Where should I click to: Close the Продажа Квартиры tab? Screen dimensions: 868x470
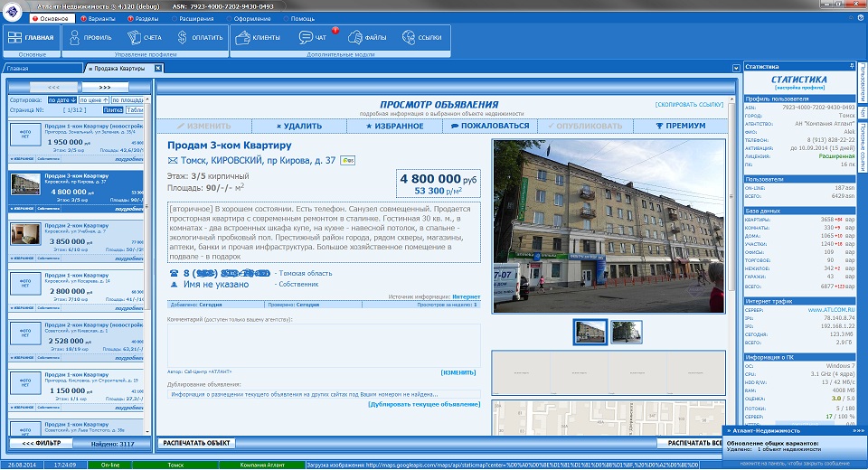click(157, 68)
